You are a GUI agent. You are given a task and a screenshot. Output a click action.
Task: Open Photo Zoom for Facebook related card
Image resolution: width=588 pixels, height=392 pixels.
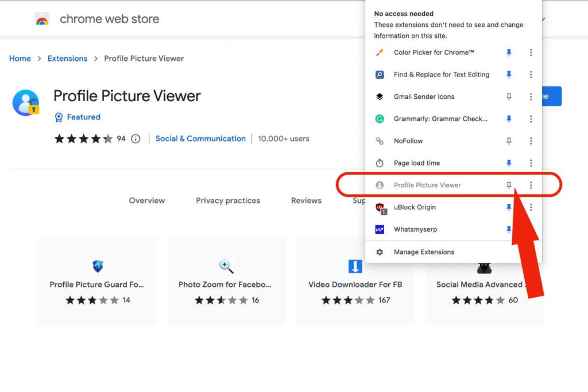226,282
